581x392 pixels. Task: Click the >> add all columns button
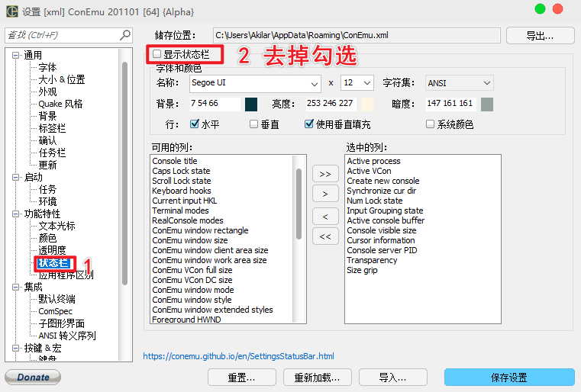(x=324, y=174)
